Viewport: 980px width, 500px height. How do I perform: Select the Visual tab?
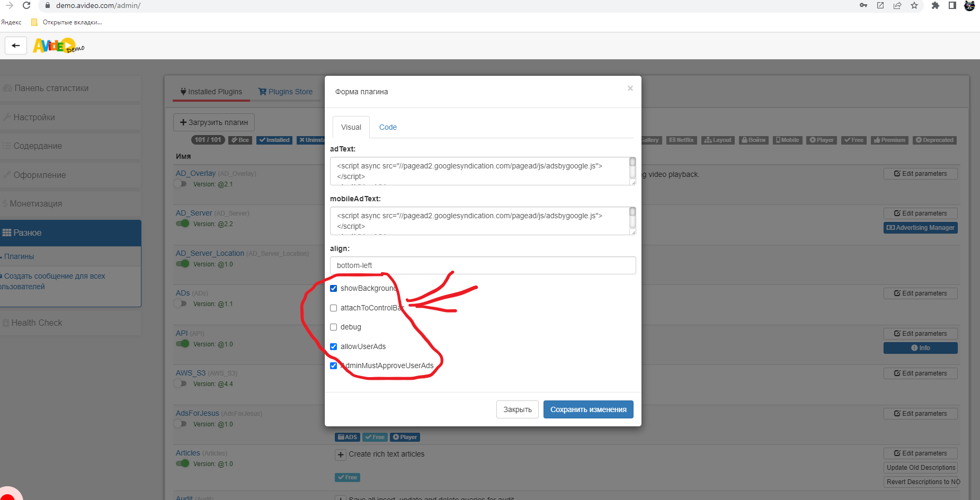pyautogui.click(x=351, y=128)
